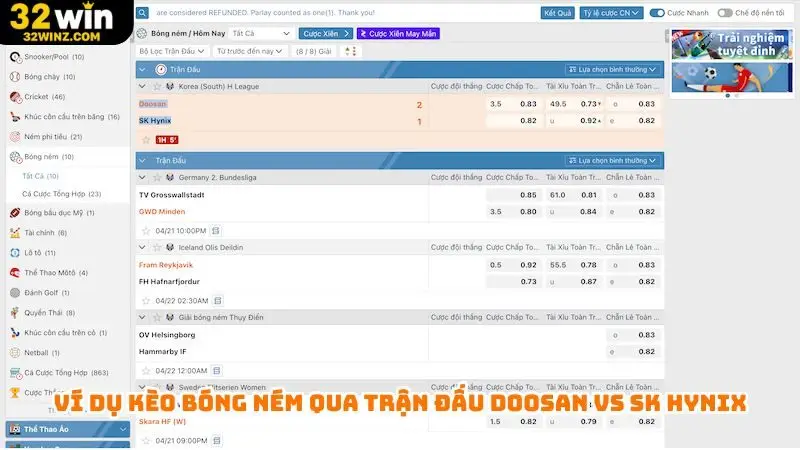The width and height of the screenshot is (800, 450).
Task: Collapse the Germany 2. Bundesliga section
Action: point(142,177)
